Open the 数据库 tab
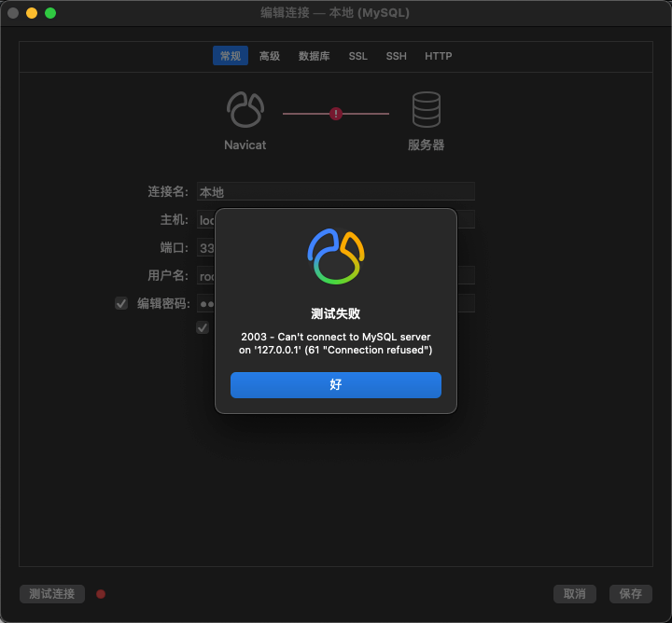Viewport: 672px width, 623px height. pos(315,56)
